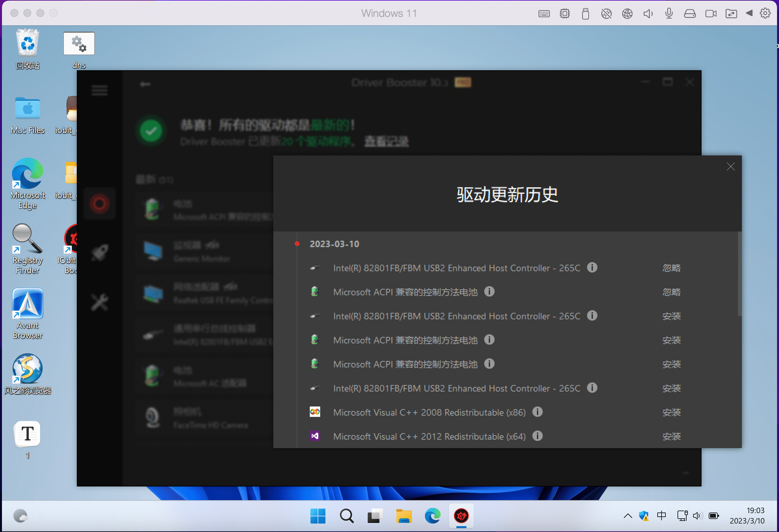Open Task View on taskbar
The width and height of the screenshot is (779, 532).
(375, 516)
